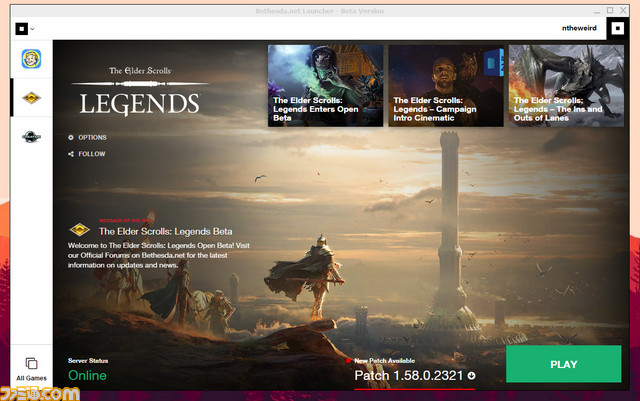Click the ntheweird username
Viewport: 640px width, 401px height.
point(579,28)
